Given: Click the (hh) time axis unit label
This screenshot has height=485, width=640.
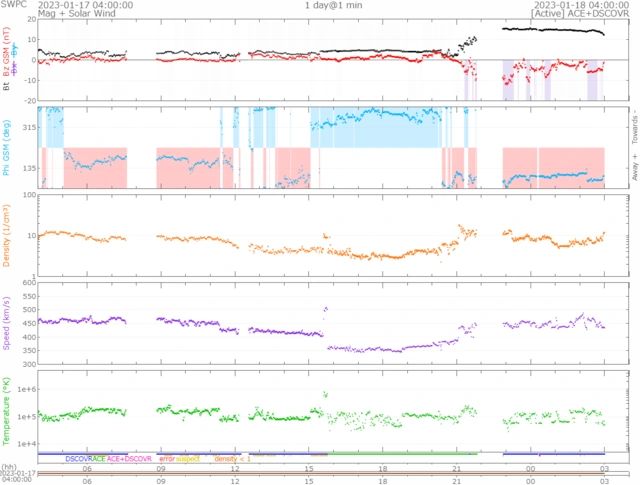Looking at the screenshot, I should click(9, 467).
